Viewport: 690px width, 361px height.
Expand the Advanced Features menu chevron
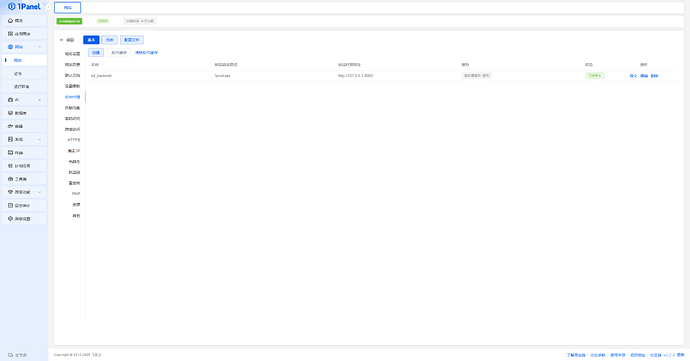coord(40,192)
